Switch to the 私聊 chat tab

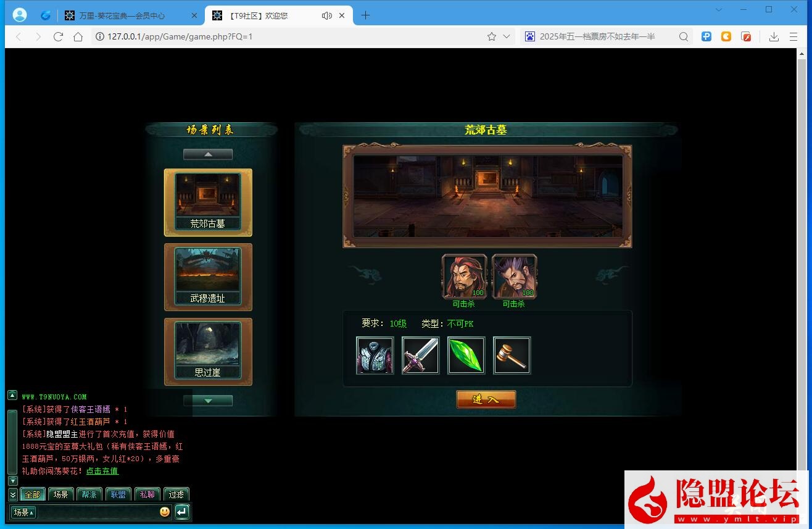pos(147,494)
